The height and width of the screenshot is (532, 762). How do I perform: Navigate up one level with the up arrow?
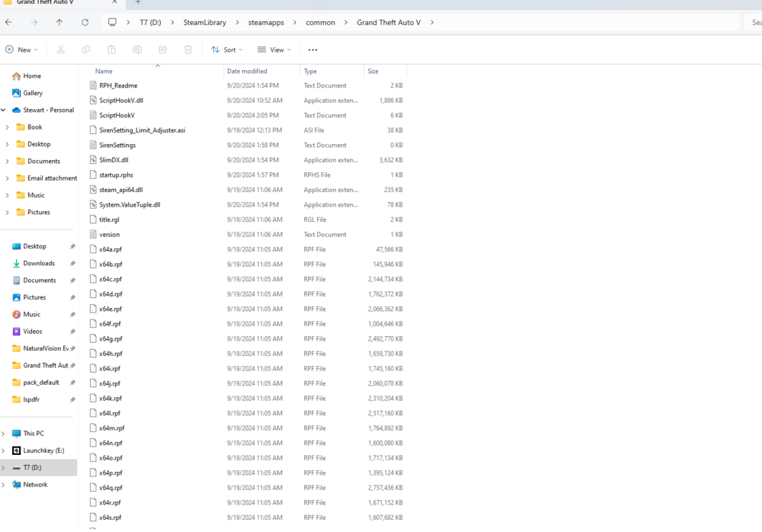[x=59, y=22]
